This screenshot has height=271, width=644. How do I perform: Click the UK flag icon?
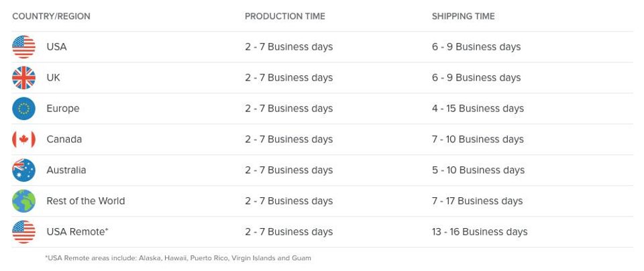[x=23, y=78]
